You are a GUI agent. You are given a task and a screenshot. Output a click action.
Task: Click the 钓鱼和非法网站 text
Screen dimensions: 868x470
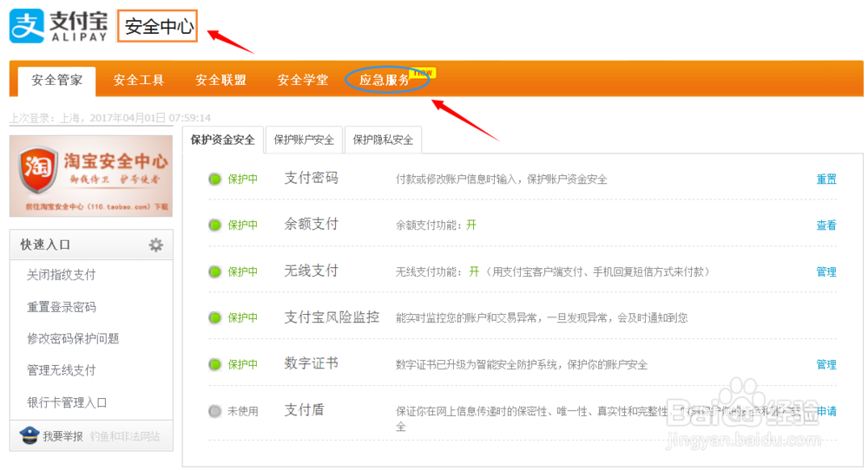pyautogui.click(x=125, y=436)
